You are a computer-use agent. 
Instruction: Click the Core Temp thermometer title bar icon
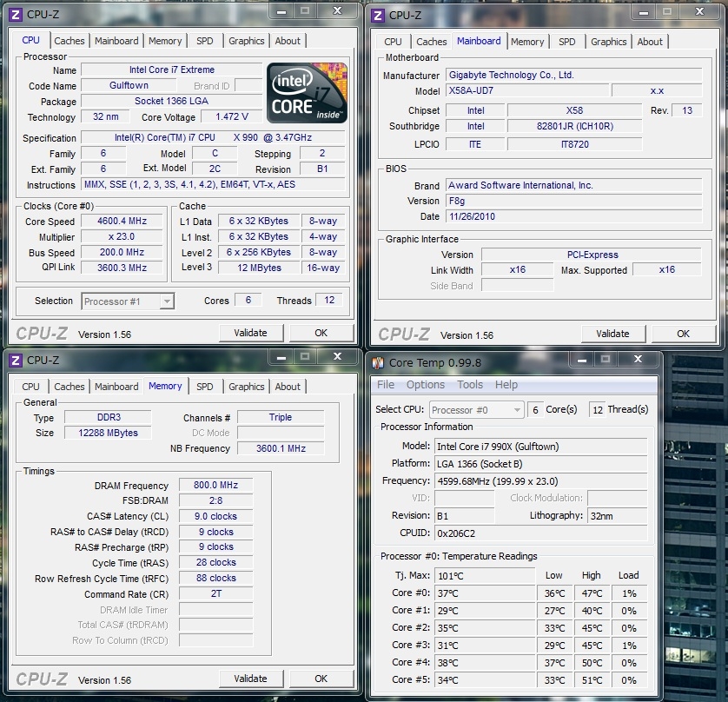point(378,362)
